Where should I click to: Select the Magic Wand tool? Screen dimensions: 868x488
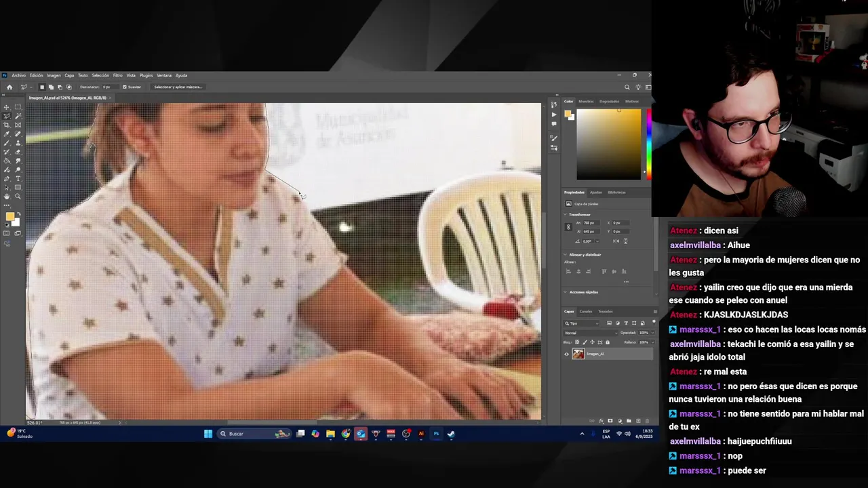(x=18, y=116)
